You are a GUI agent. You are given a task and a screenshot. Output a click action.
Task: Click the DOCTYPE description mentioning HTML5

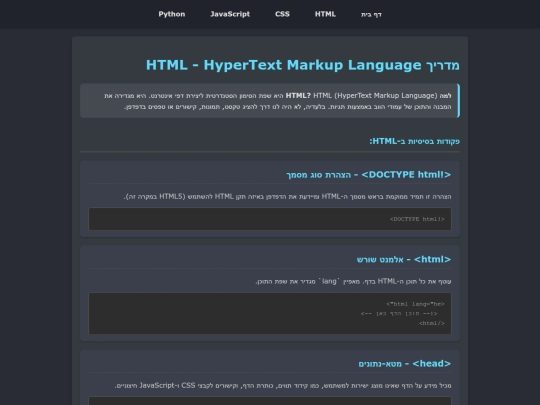288,197
